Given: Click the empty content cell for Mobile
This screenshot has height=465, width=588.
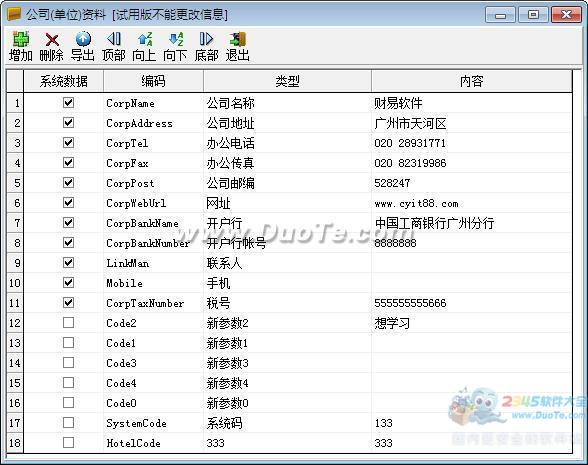Looking at the screenshot, I should coord(472,283).
